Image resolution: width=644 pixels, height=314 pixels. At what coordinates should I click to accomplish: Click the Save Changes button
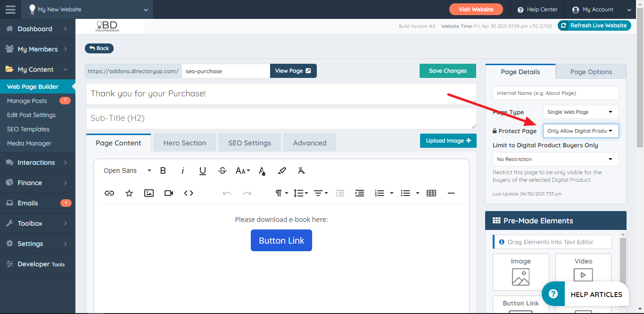point(448,71)
